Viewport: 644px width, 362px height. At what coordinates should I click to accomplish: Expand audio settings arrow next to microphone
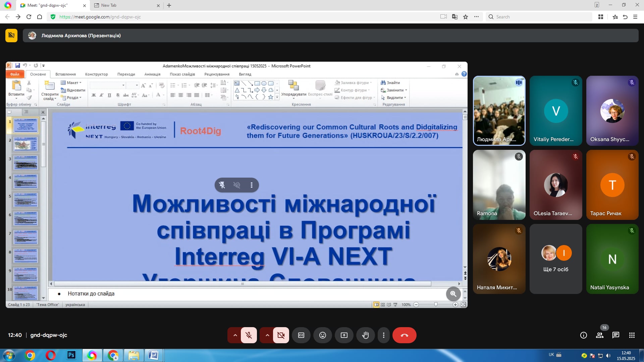coord(235,335)
